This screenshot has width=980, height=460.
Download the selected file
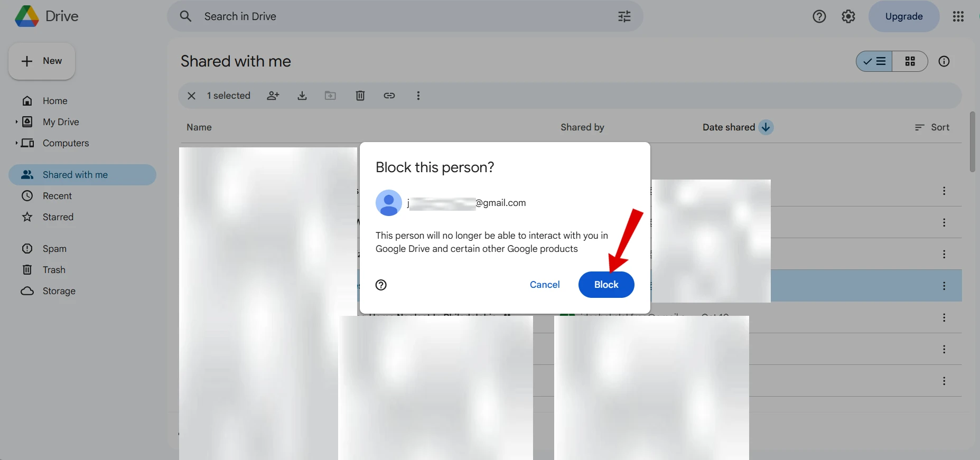click(302, 96)
